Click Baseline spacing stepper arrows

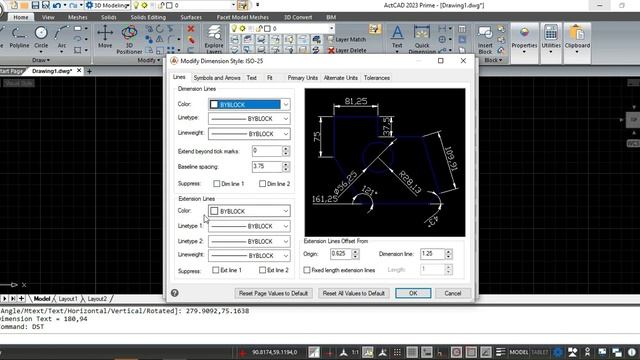(x=286, y=167)
